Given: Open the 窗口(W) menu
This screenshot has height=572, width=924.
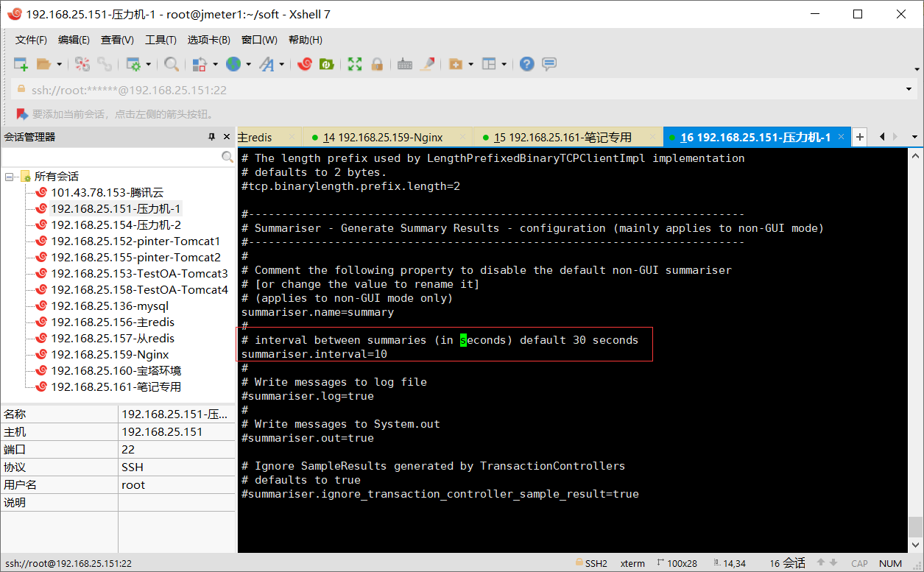Looking at the screenshot, I should click(259, 40).
